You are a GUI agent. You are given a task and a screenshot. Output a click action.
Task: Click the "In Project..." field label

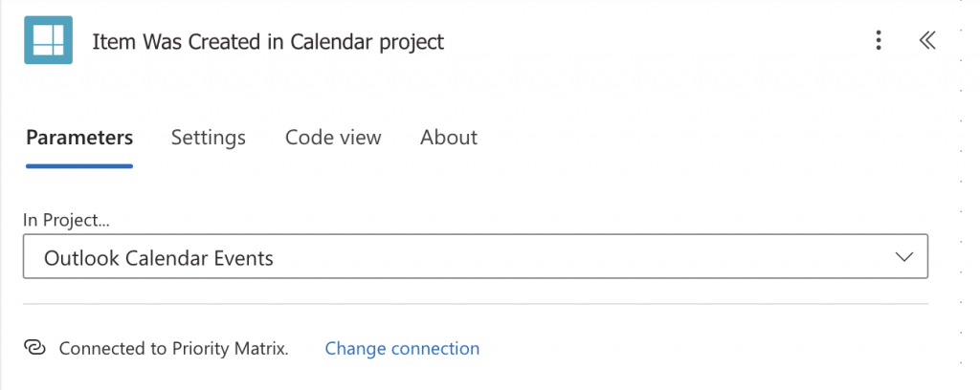[67, 220]
